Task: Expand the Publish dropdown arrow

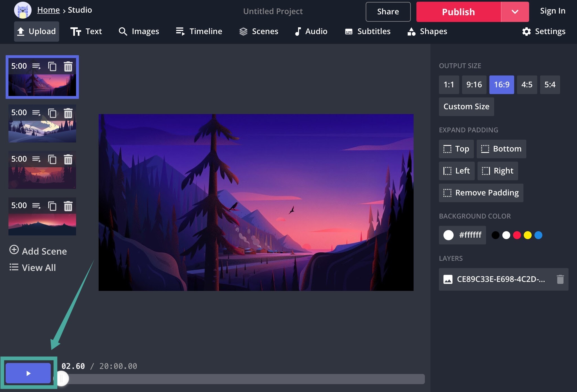Action: coord(515,12)
